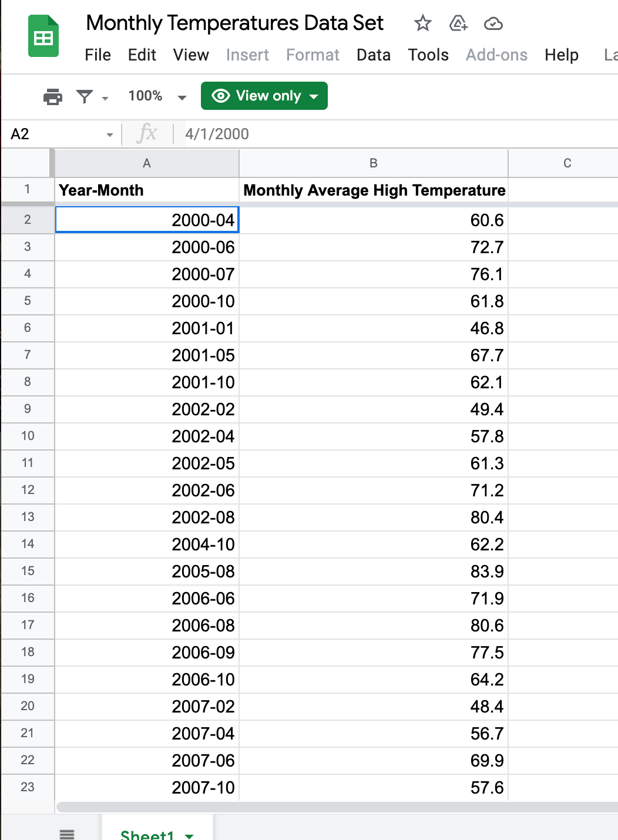Viewport: 618px width, 840px height.
Task: Open the Format menu
Action: 313,55
